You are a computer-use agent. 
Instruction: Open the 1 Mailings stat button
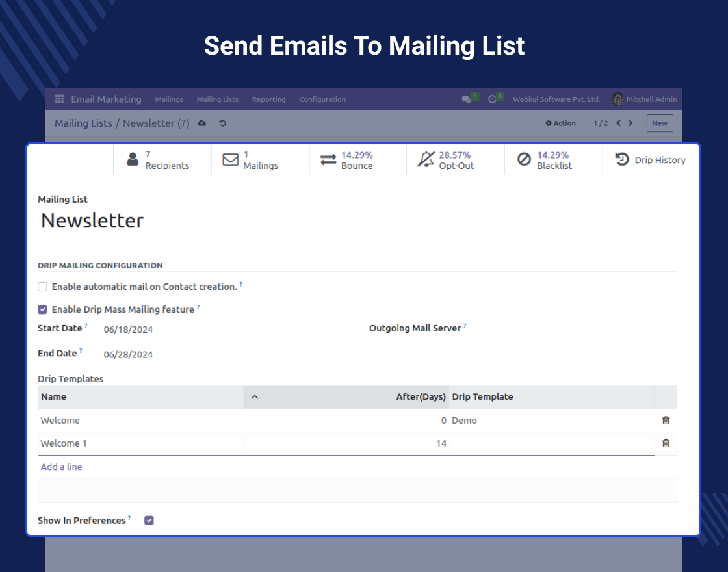[260, 160]
